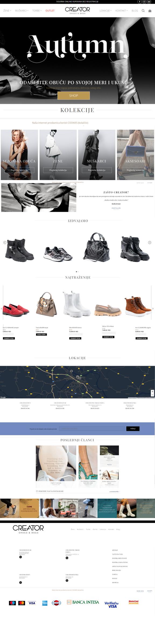Viewport: 155px width, 644px height.
Task: Expand the MUŠKARCI dropdown menu
Action: (x=22, y=11)
